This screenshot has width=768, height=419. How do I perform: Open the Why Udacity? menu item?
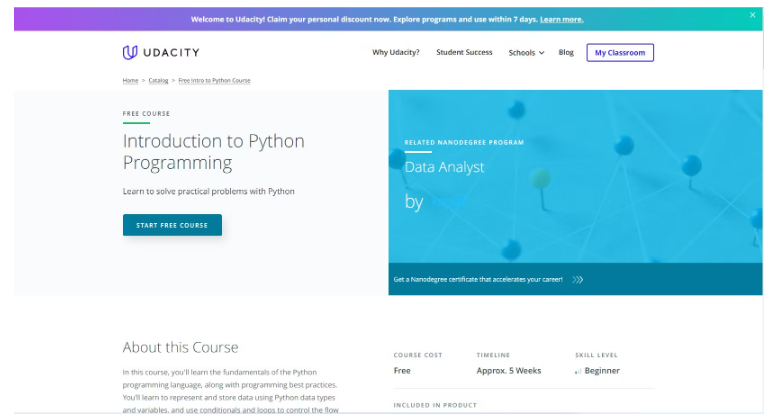[x=396, y=52]
